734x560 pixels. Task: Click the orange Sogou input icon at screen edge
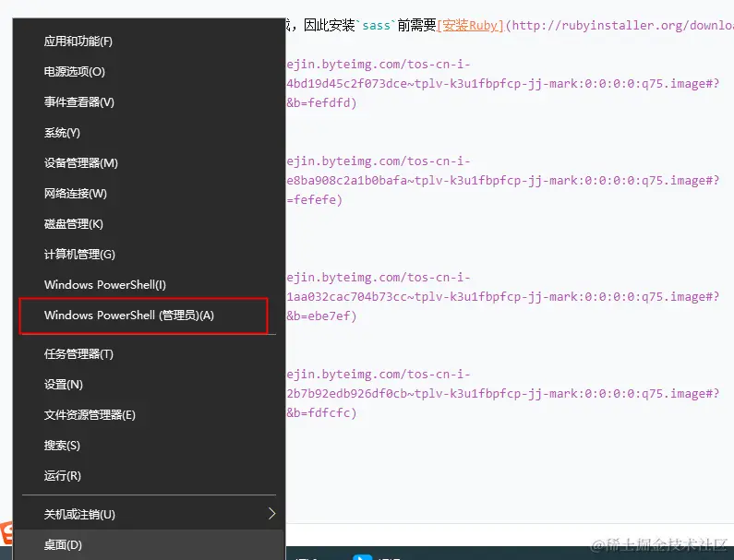point(6,533)
